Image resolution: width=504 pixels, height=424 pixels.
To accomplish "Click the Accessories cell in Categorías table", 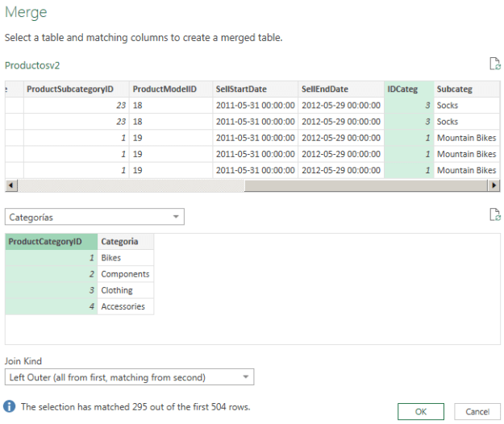I will (x=125, y=306).
